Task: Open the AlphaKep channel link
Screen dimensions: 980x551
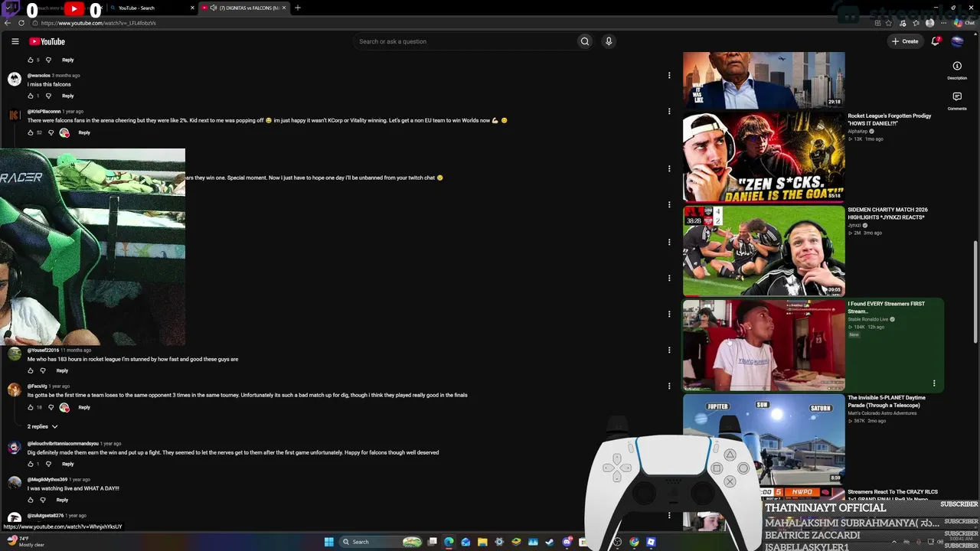Action: coord(858,132)
